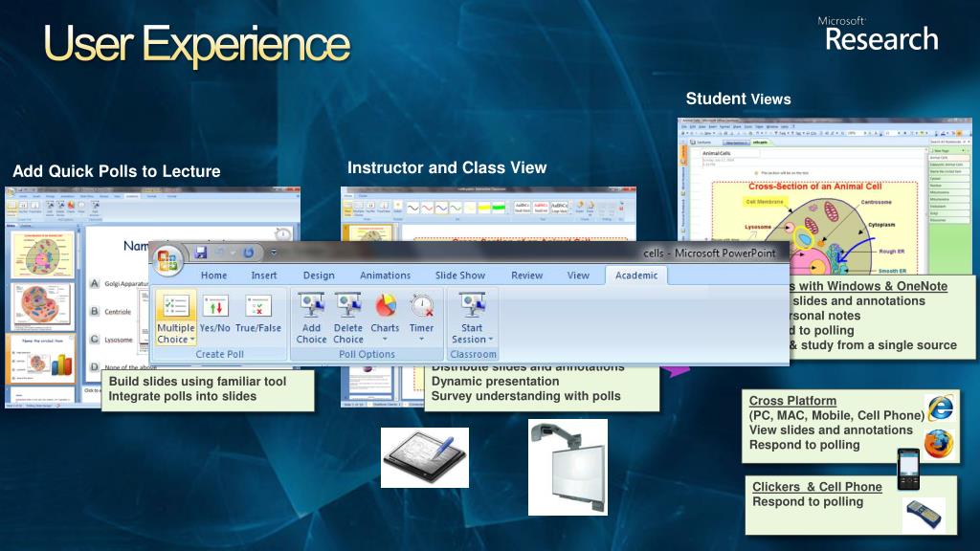980x551 pixels.
Task: Pick the red pen in the Instructor window
Action: [428, 207]
